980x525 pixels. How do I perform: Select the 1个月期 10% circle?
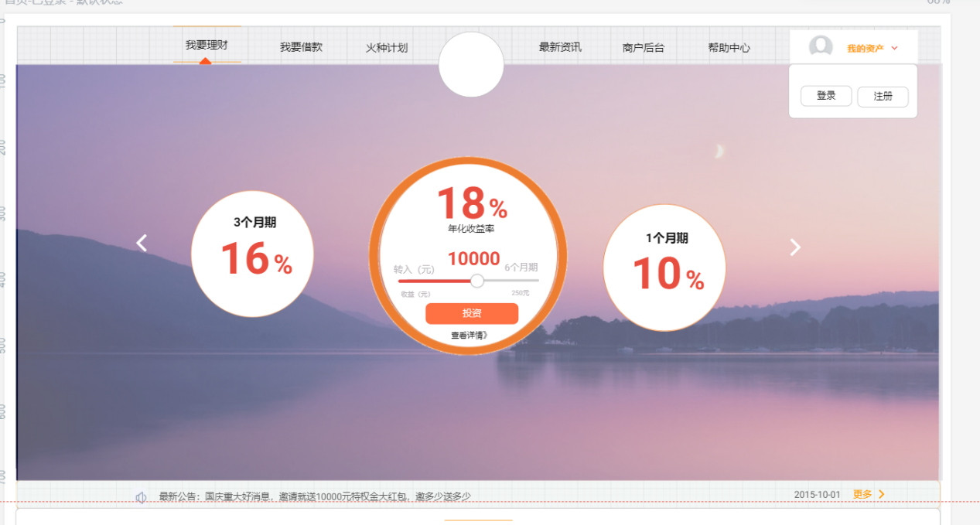click(x=664, y=268)
